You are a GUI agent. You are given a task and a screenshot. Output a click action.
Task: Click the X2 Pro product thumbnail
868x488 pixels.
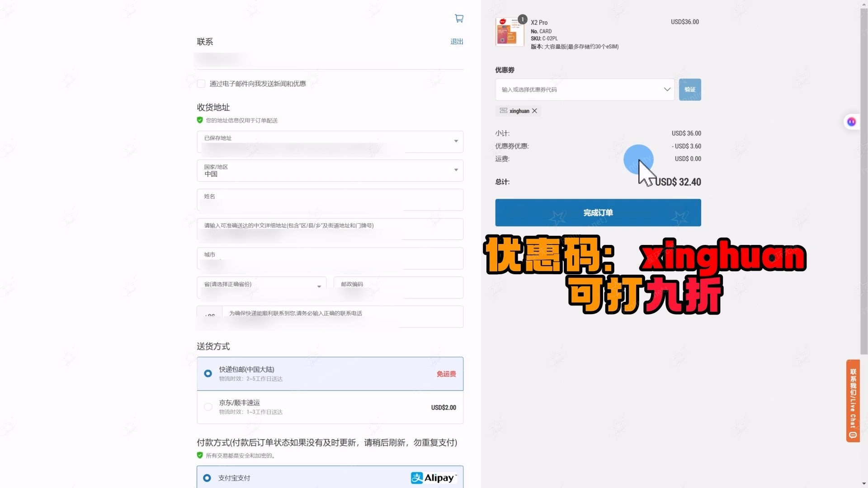click(x=509, y=32)
